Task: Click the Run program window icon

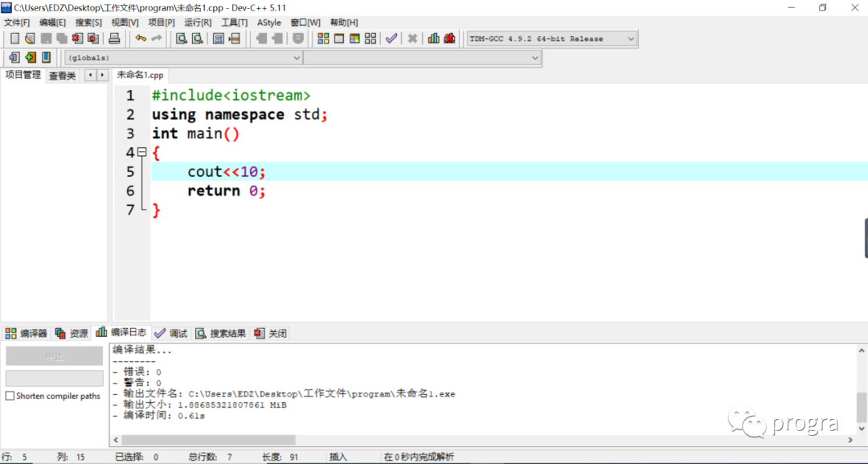Action: click(x=339, y=39)
